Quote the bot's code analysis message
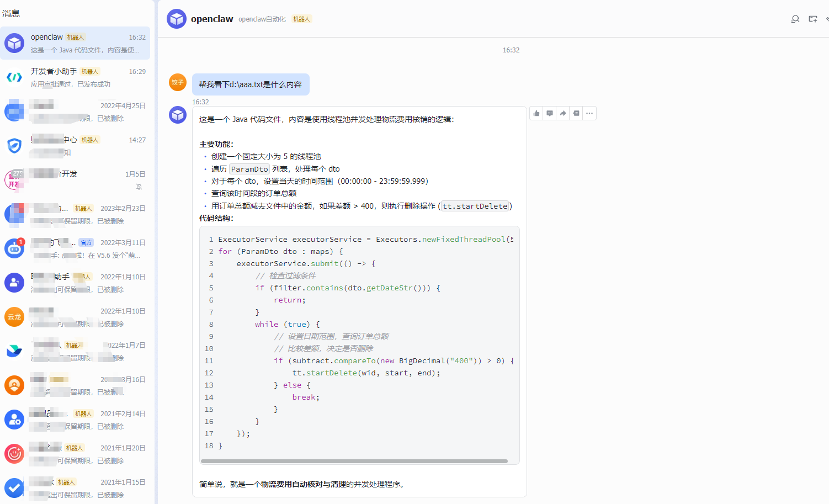The height and width of the screenshot is (504, 829). click(576, 113)
